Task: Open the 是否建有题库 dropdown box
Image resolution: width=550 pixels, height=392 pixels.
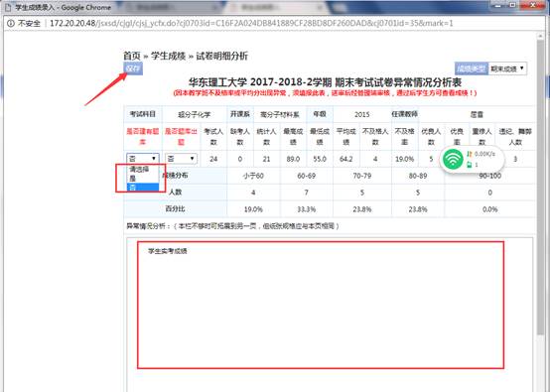Action: 143,159
